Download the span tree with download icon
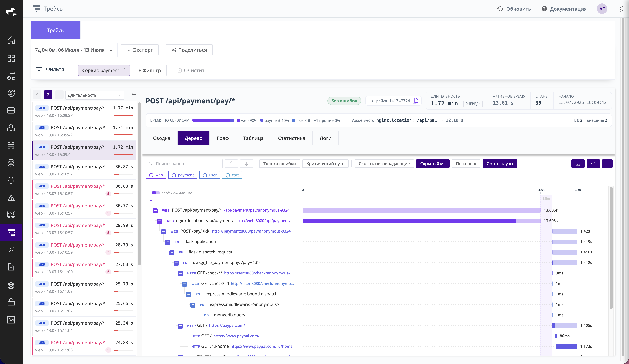The image size is (629, 364). (x=578, y=164)
